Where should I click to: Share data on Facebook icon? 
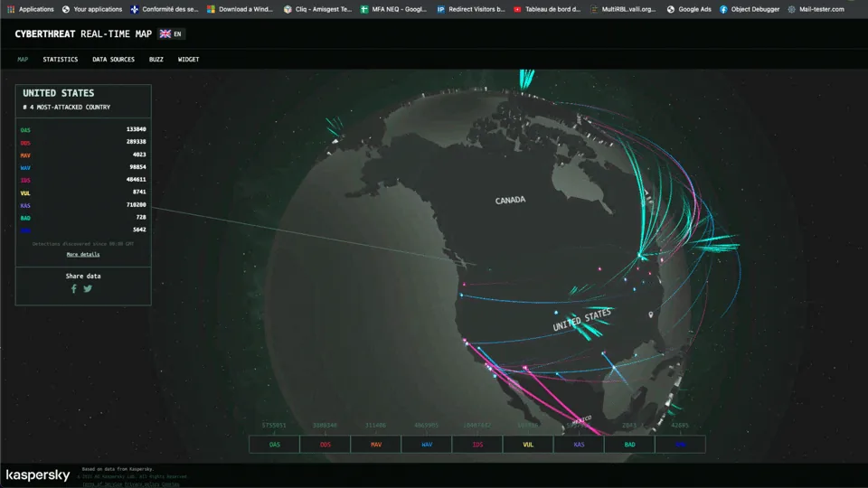tap(73, 289)
